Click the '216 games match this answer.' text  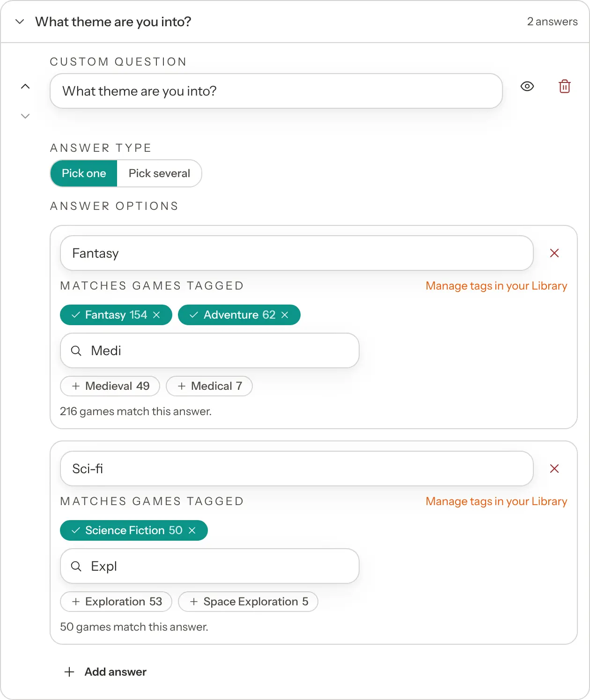tap(136, 411)
